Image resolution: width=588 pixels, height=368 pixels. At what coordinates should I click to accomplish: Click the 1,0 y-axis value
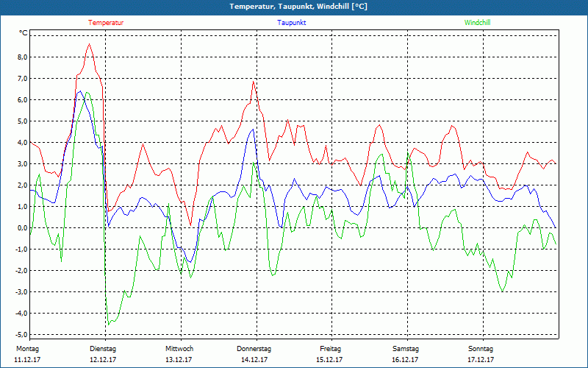pyautogui.click(x=23, y=207)
